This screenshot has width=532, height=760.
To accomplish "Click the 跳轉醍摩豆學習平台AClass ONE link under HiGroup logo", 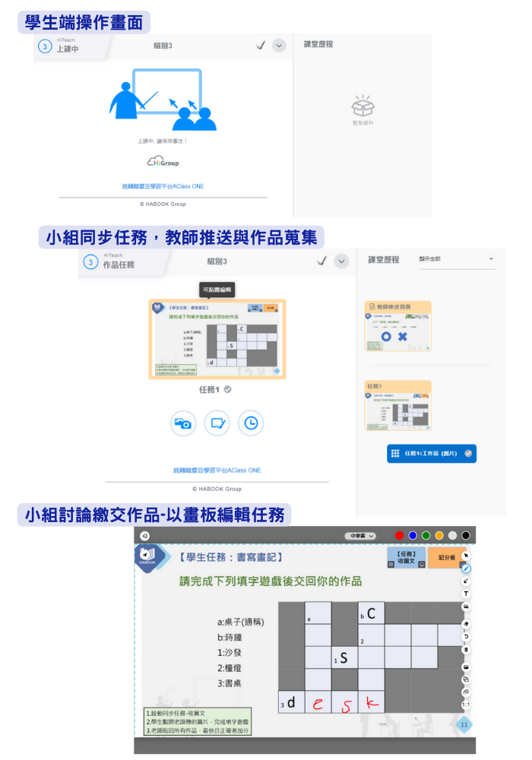I will (163, 186).
